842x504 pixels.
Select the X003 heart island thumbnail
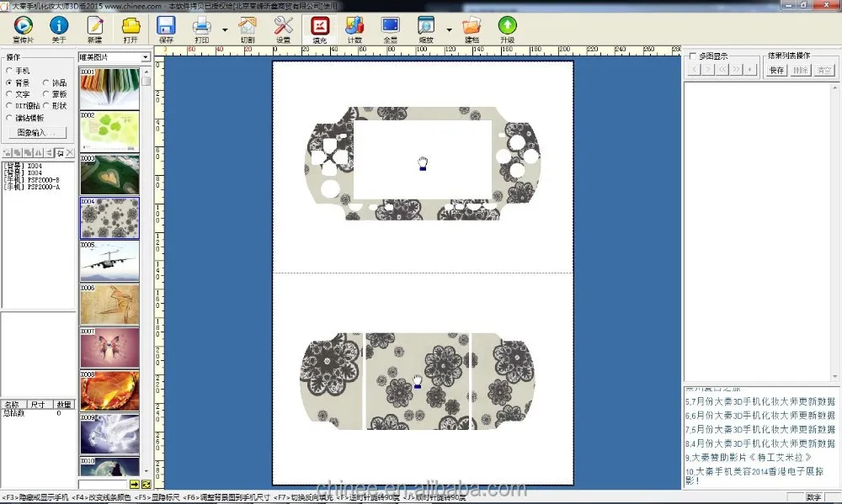point(109,174)
